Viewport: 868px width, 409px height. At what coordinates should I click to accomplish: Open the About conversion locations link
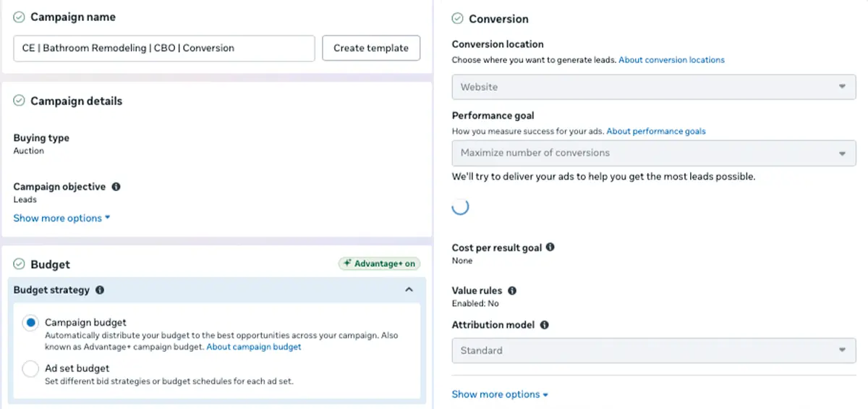(671, 60)
